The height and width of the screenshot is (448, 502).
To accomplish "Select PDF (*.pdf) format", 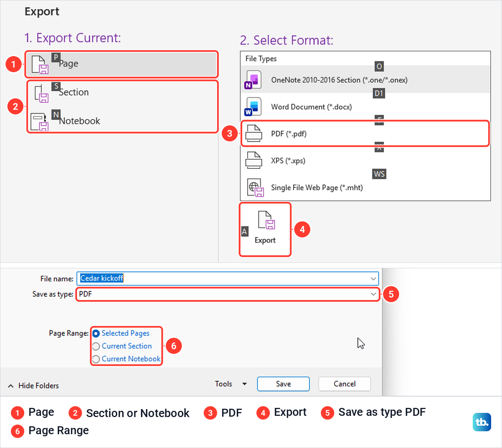I will (365, 134).
